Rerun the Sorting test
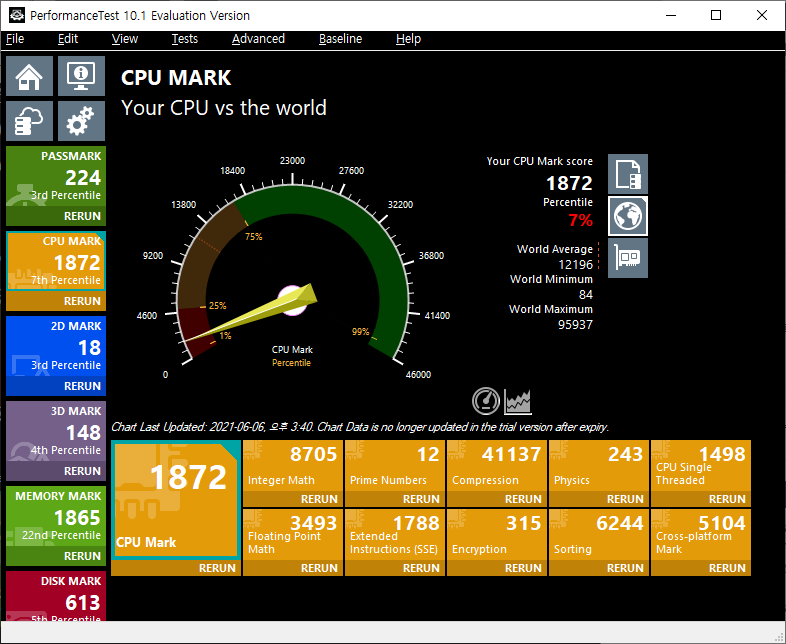 (599, 568)
